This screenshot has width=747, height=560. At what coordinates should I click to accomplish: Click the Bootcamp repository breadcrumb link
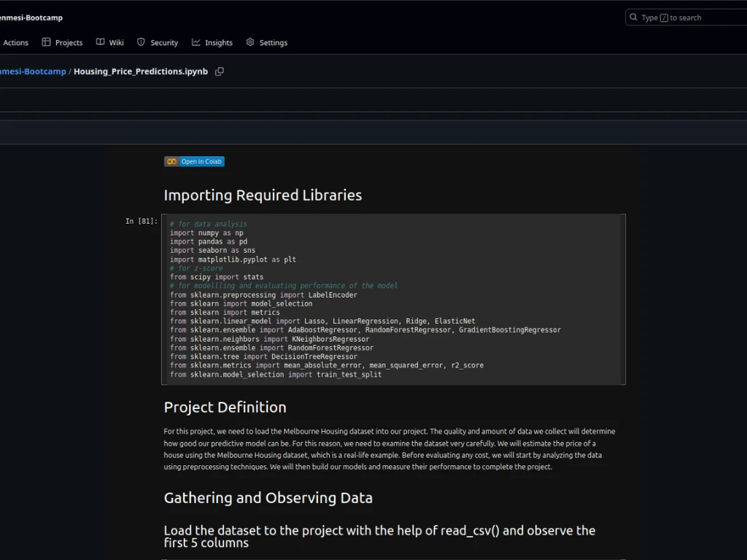33,71
